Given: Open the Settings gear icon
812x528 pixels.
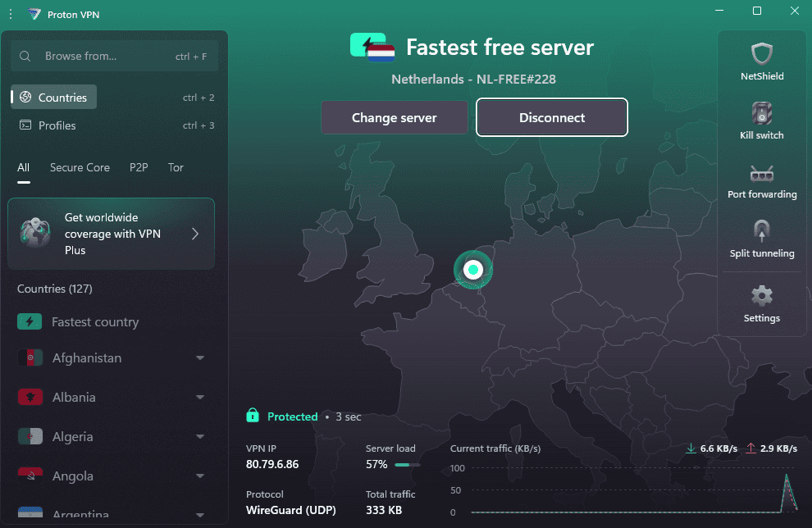Looking at the screenshot, I should point(762,296).
